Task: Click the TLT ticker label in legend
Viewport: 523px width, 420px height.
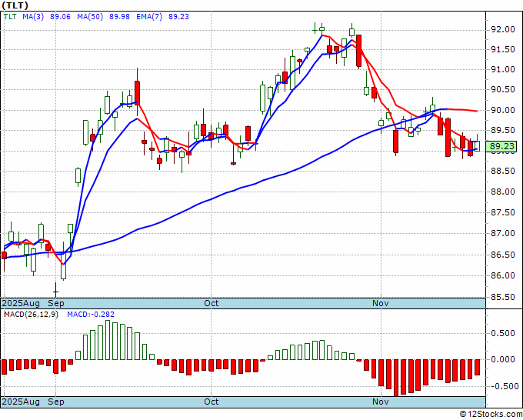Action: click(x=10, y=16)
